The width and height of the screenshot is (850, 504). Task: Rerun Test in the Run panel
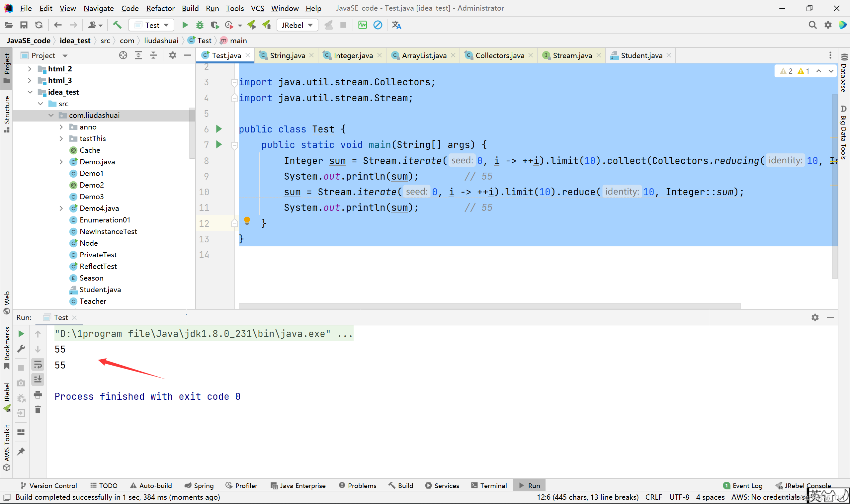[x=21, y=334]
